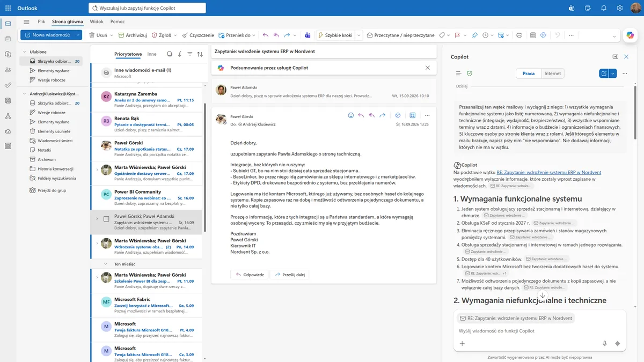
Task: Click Archiwizuj in the ribbon
Action: pos(133,35)
